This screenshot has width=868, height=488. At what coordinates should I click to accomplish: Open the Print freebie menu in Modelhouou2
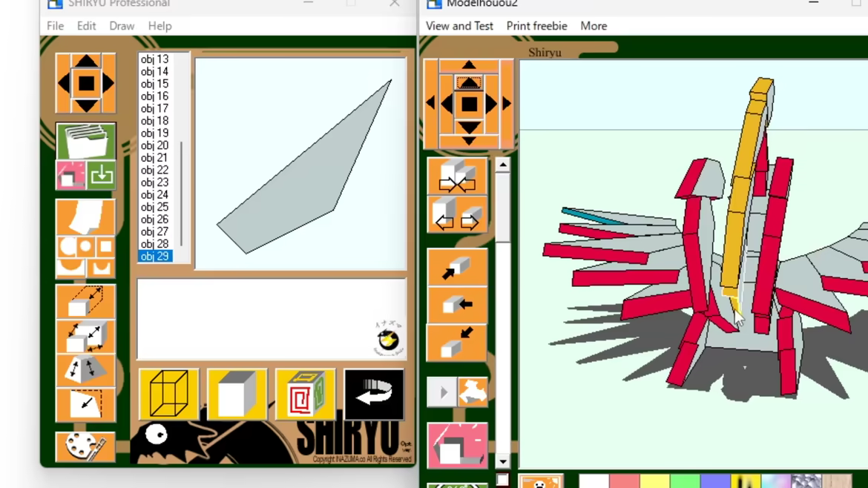tap(536, 26)
